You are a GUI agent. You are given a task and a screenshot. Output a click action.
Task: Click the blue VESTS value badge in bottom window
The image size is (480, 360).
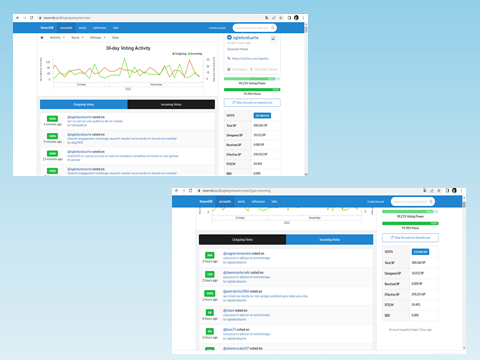(x=420, y=252)
